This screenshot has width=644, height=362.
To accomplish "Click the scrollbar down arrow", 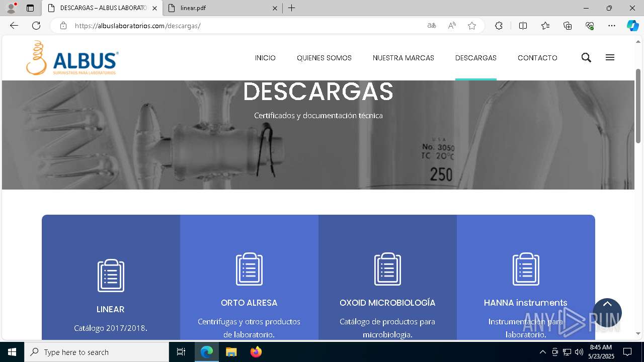I will pyautogui.click(x=638, y=333).
